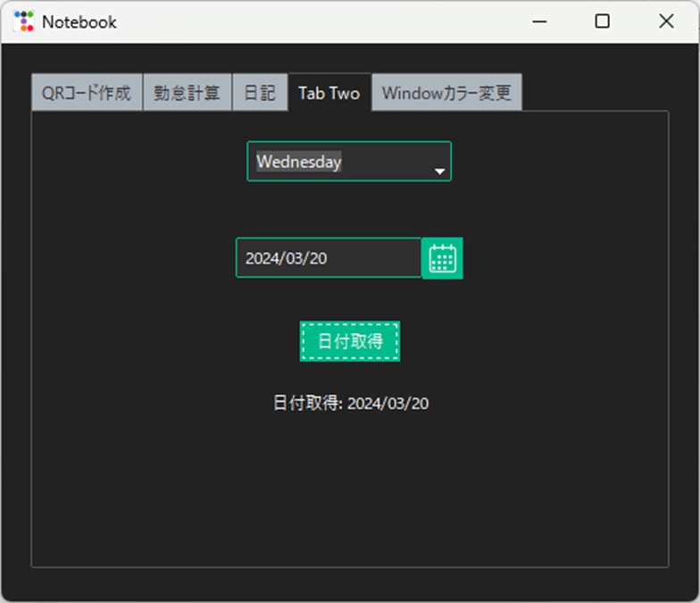Image resolution: width=700 pixels, height=603 pixels.
Task: Open the calendar date picker icon
Action: (x=442, y=258)
